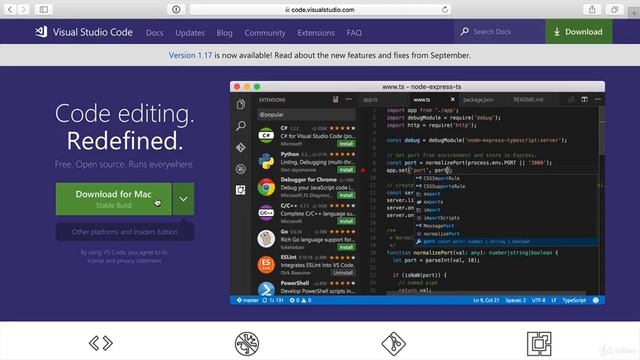Select Explorer icon in VS Code screenshot
This screenshot has width=640, height=360.
point(241,104)
